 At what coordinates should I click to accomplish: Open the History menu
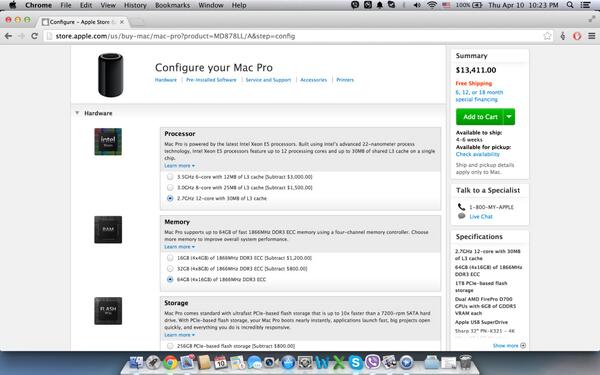(x=135, y=5)
